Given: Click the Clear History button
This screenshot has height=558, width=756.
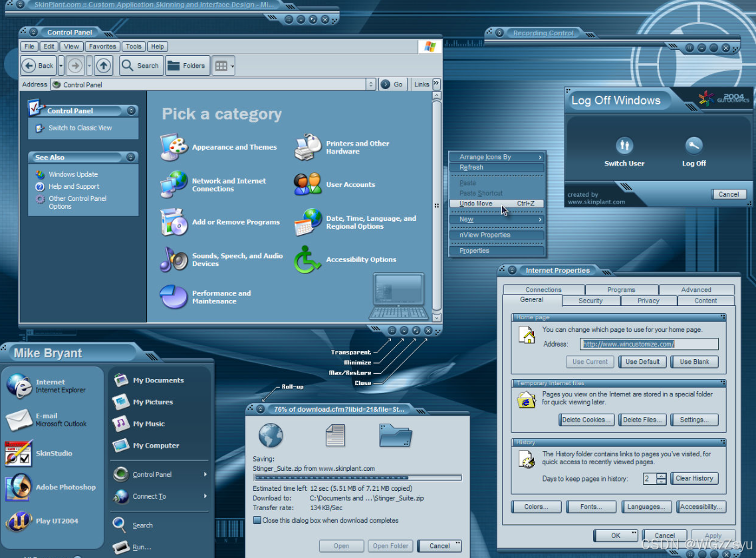Looking at the screenshot, I should pos(694,478).
